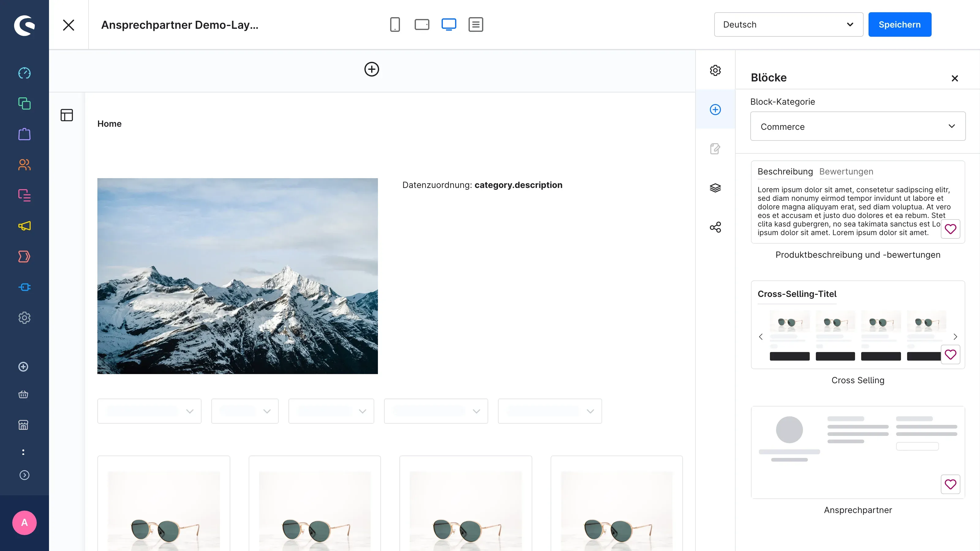Open the Orders shopping bag icon
980x551 pixels.
(24, 134)
